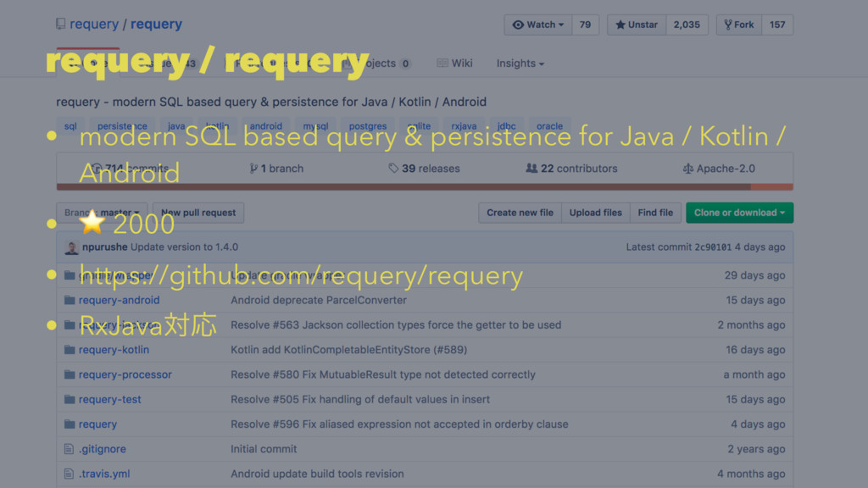The height and width of the screenshot is (488, 868).
Task: Click Create new file button
Action: point(520,213)
